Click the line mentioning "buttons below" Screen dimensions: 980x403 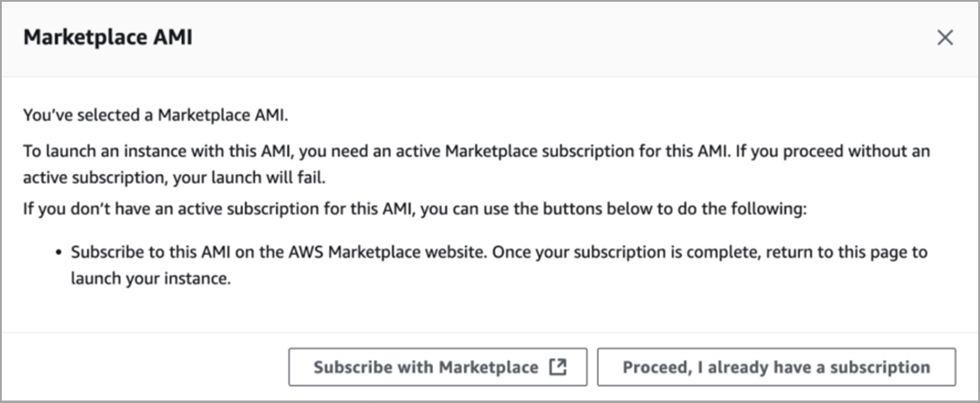click(x=416, y=209)
